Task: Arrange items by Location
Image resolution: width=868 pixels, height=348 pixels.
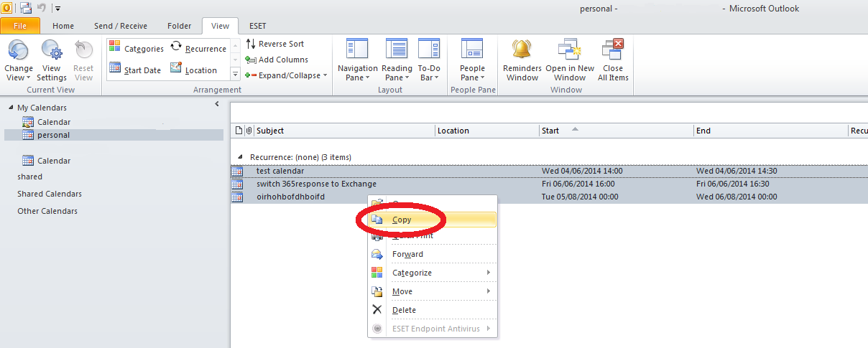Action: tap(194, 70)
